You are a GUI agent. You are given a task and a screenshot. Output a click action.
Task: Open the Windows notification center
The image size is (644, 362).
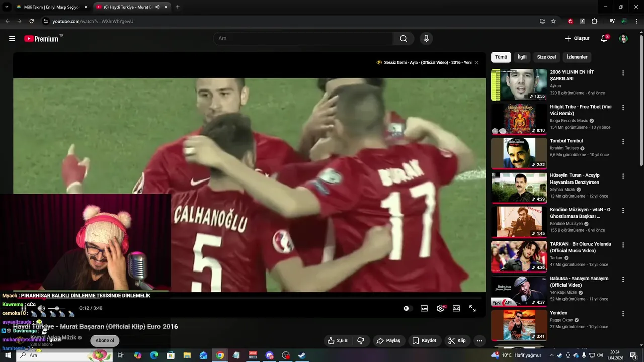tap(633, 355)
